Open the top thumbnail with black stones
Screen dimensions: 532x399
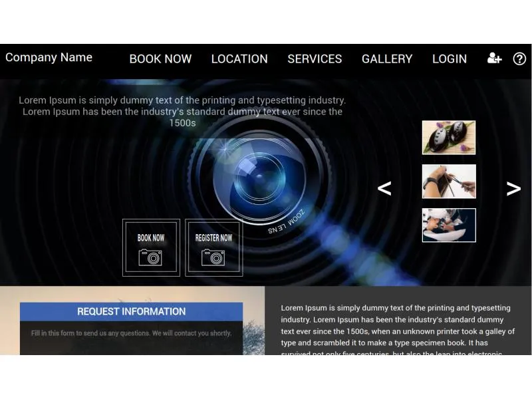(449, 138)
